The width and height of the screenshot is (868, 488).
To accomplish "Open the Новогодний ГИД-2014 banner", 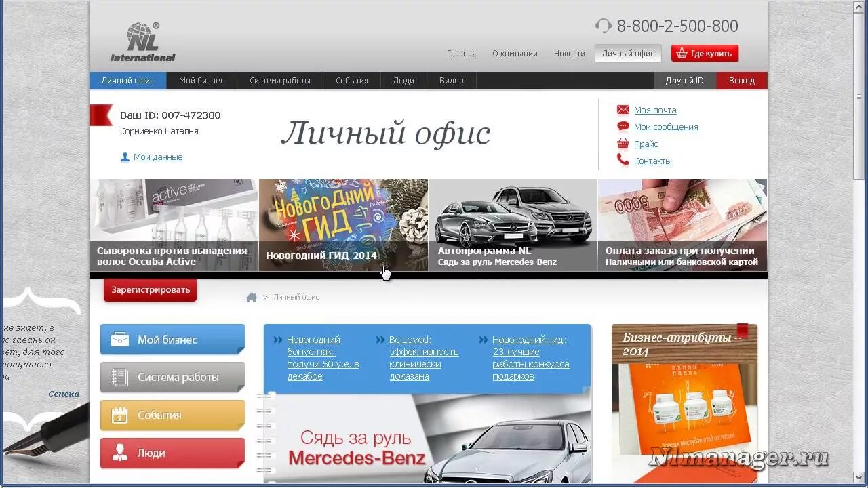I will click(343, 225).
